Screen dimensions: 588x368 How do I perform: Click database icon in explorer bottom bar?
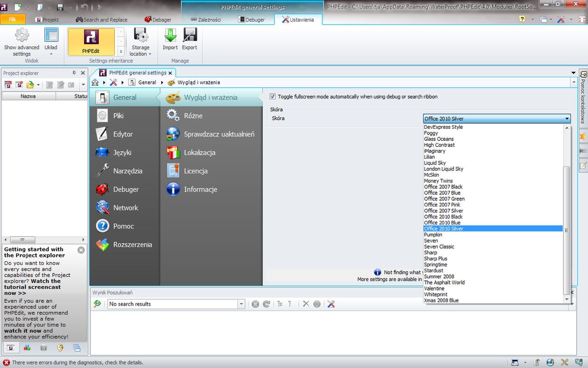click(x=43, y=348)
